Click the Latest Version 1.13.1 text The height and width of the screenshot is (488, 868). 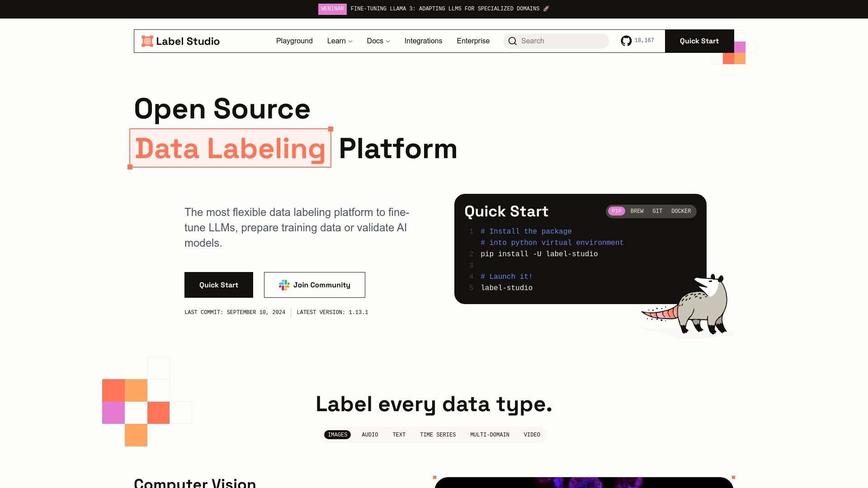[x=332, y=312]
